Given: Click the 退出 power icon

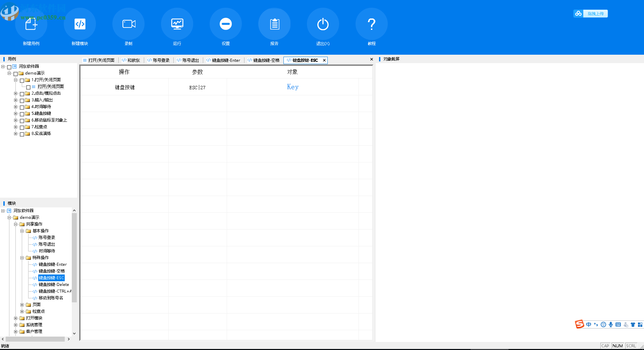Looking at the screenshot, I should (323, 24).
